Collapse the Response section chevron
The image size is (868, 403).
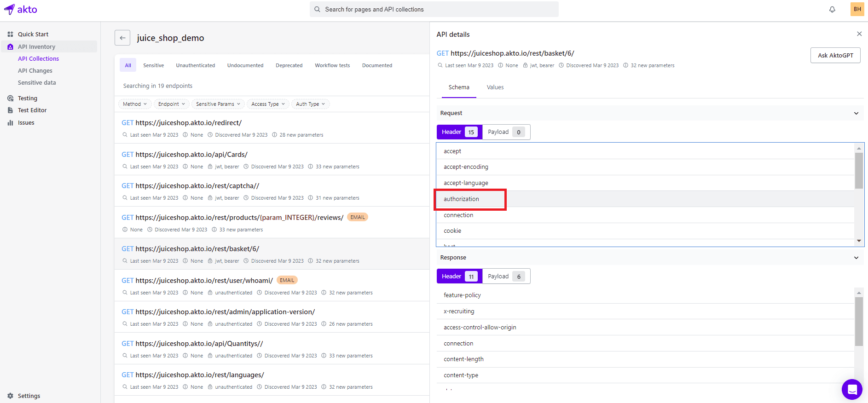[x=856, y=258]
